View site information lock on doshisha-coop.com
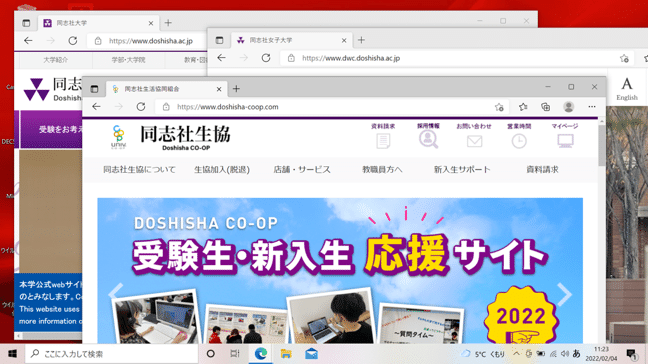This screenshot has width=648, height=364. coord(166,107)
